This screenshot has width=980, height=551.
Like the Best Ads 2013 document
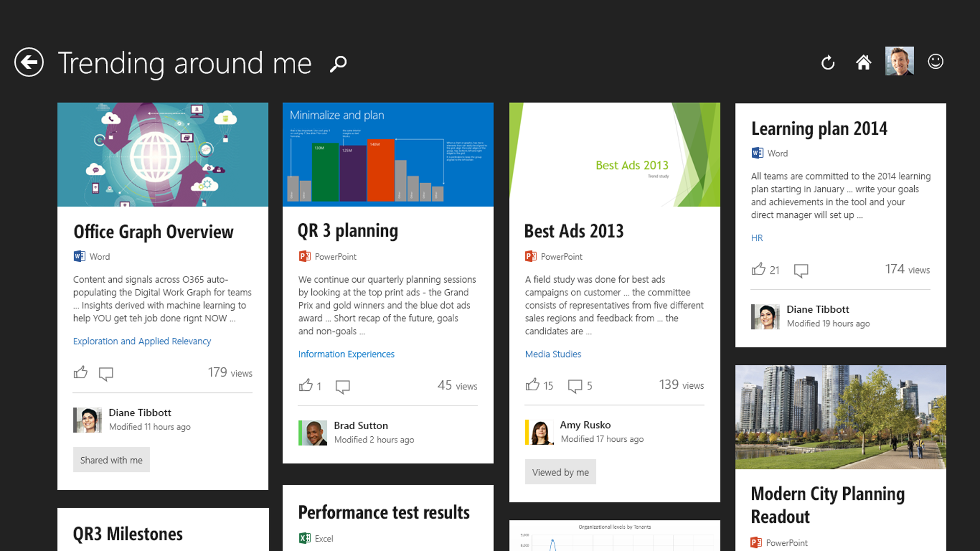[x=533, y=385]
